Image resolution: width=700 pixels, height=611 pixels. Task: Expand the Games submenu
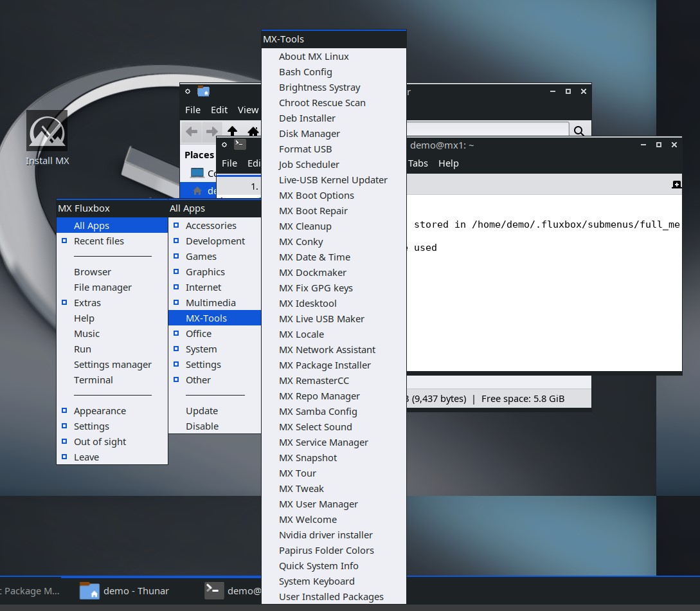(x=215, y=257)
